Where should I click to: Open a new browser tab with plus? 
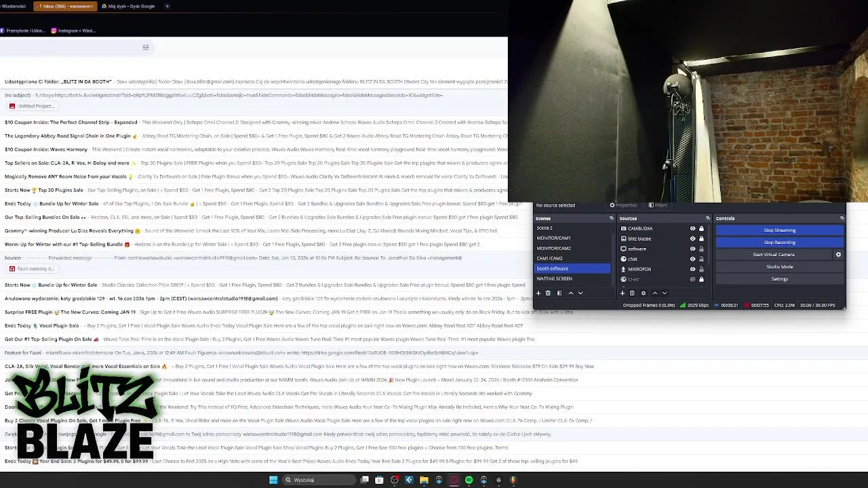(167, 6)
